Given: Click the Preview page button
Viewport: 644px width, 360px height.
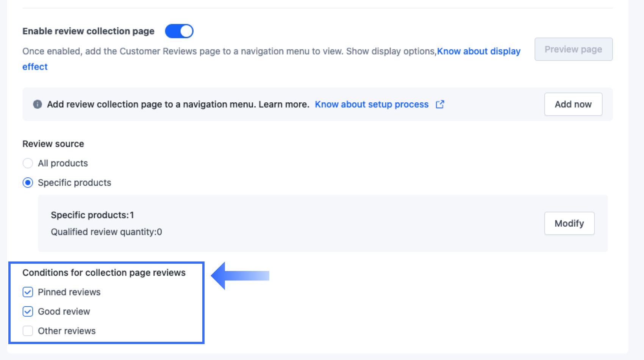Looking at the screenshot, I should 573,49.
